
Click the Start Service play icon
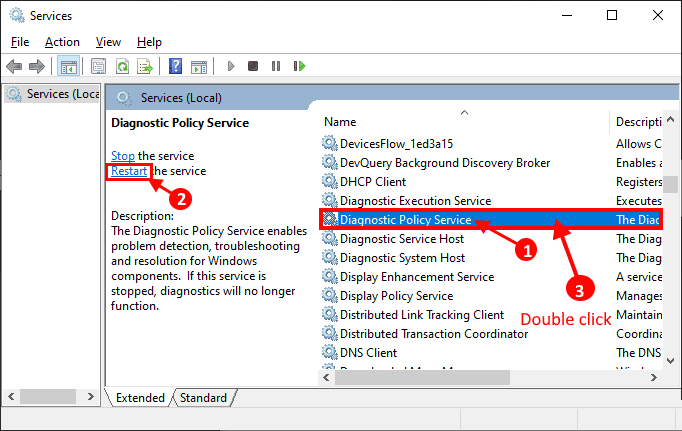coord(231,66)
